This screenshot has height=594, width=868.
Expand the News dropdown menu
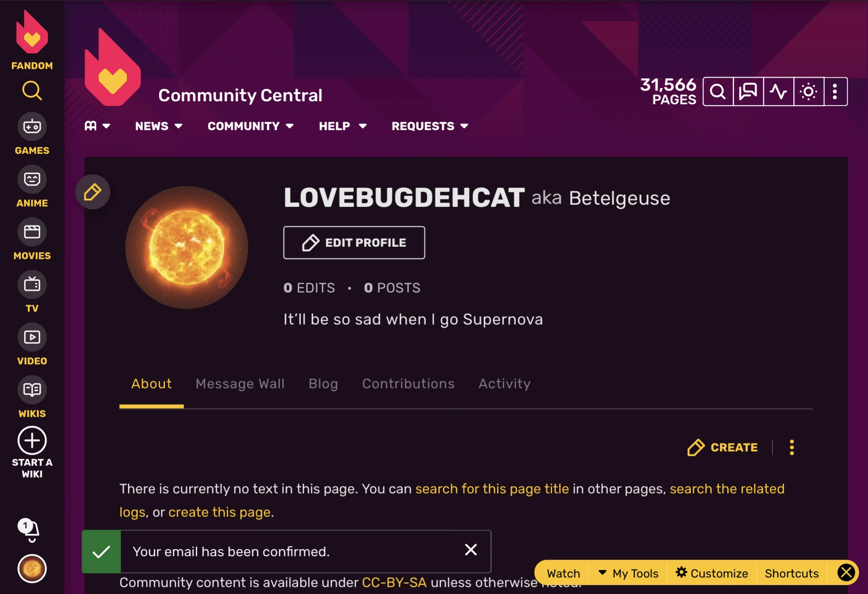coord(159,126)
